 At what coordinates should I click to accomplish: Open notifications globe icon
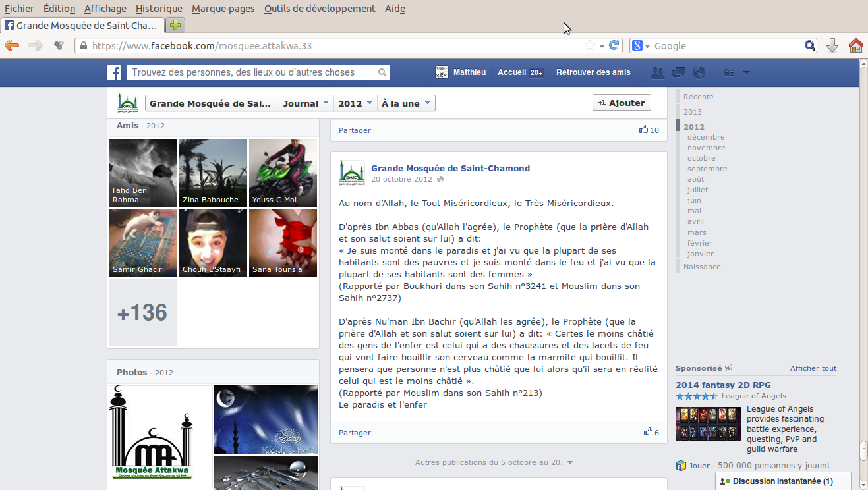[x=699, y=72]
